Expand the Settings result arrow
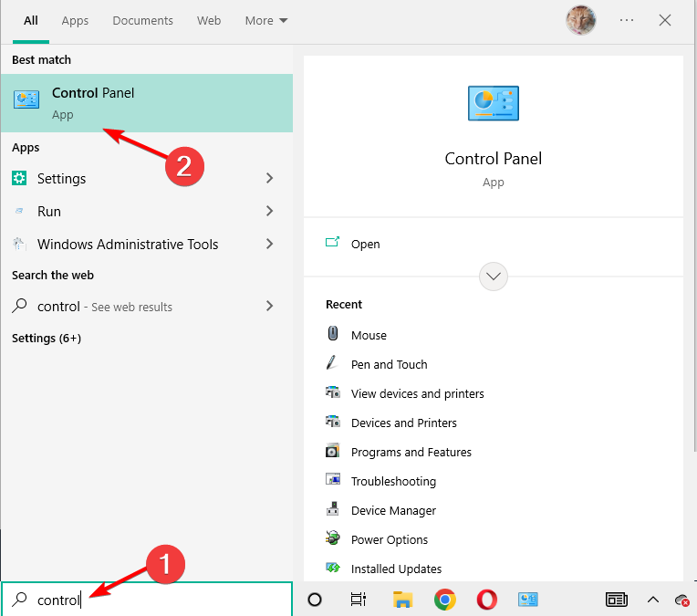The image size is (697, 616). pos(269,178)
